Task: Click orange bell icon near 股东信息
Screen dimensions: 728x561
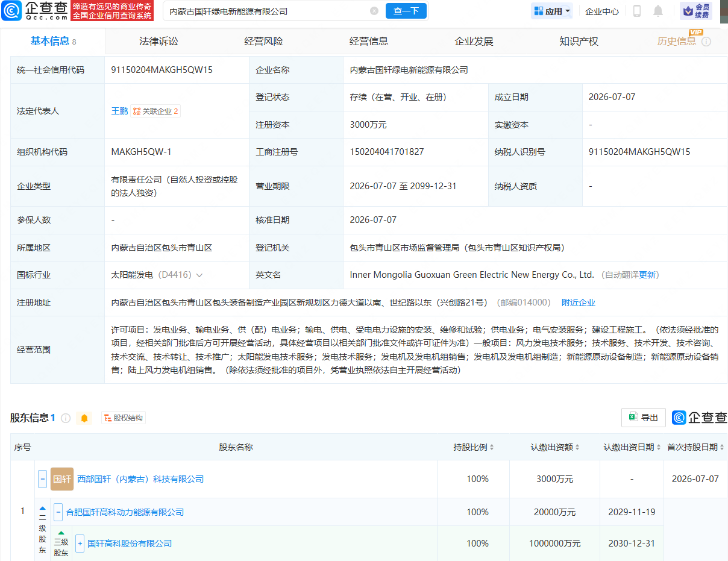Action: coord(84,418)
